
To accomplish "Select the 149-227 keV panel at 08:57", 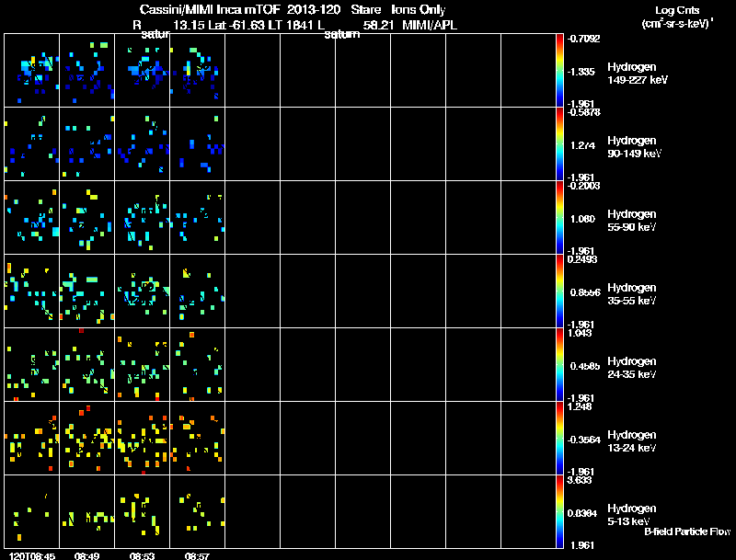I will [x=197, y=71].
